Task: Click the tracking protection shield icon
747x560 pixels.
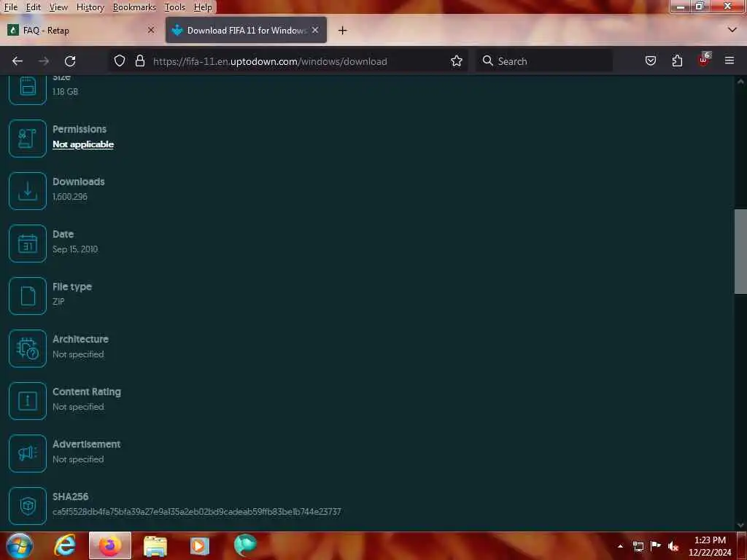Action: point(120,61)
